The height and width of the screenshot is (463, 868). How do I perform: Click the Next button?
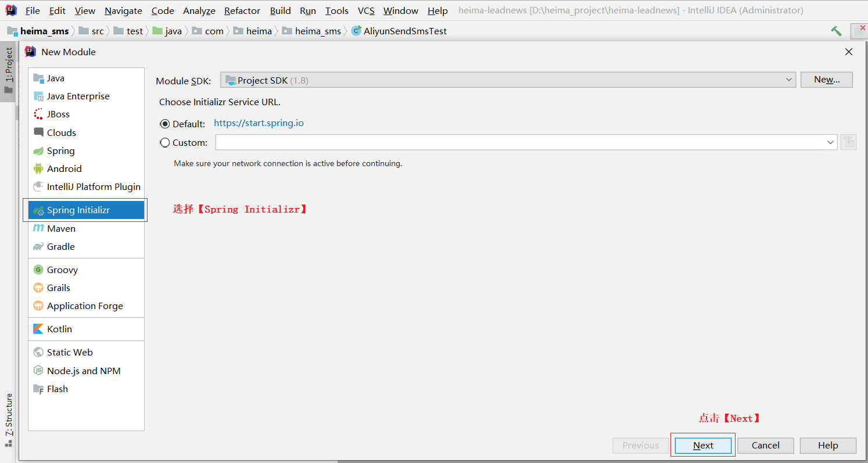[x=703, y=446]
